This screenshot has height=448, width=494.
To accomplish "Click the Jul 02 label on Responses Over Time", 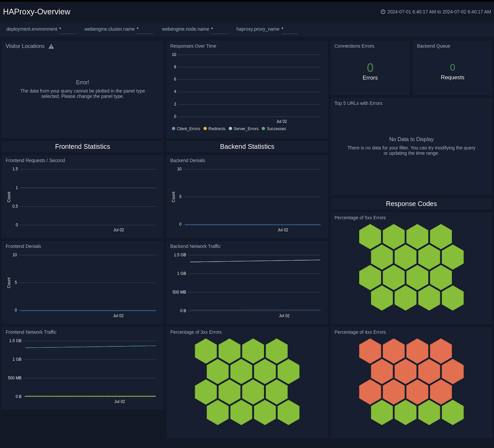I will coord(281,122).
